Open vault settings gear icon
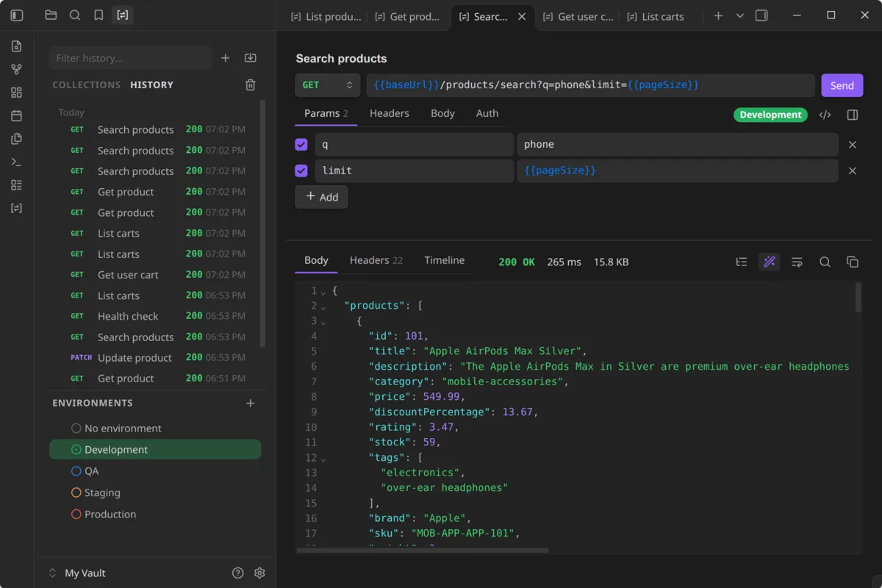 point(259,573)
